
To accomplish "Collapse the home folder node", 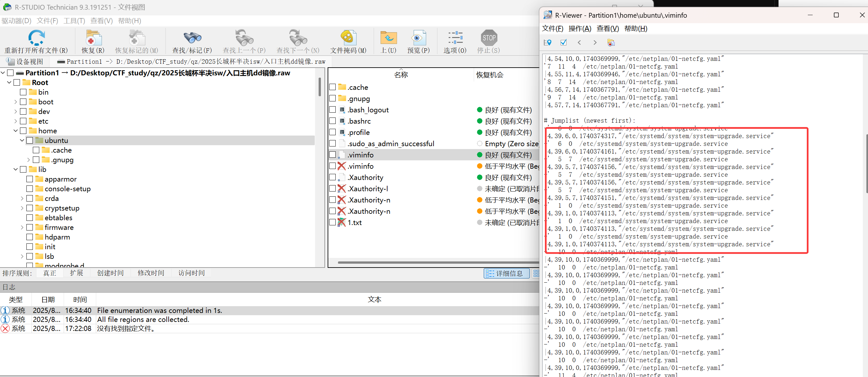I will [16, 131].
